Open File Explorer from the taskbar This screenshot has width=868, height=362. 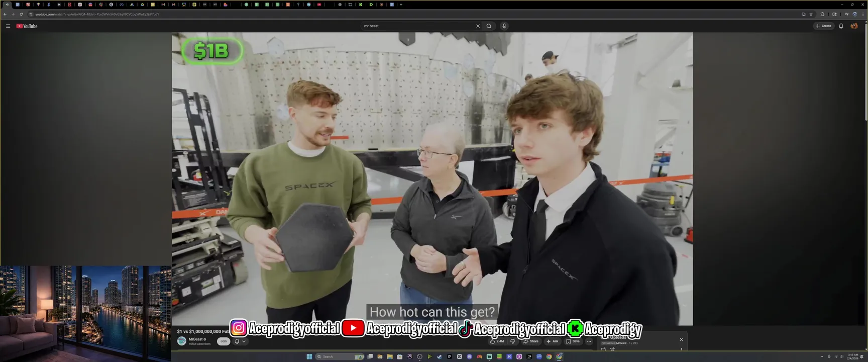(390, 356)
